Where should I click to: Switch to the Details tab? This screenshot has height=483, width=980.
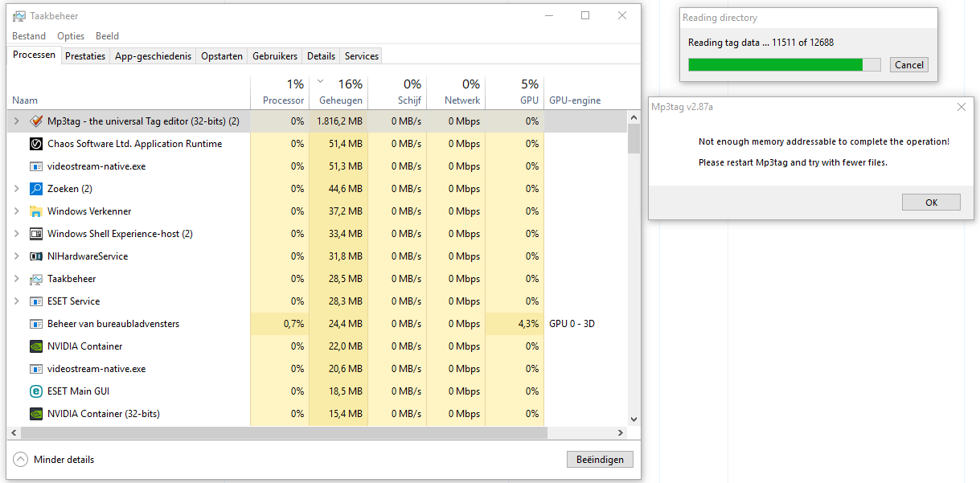point(321,56)
